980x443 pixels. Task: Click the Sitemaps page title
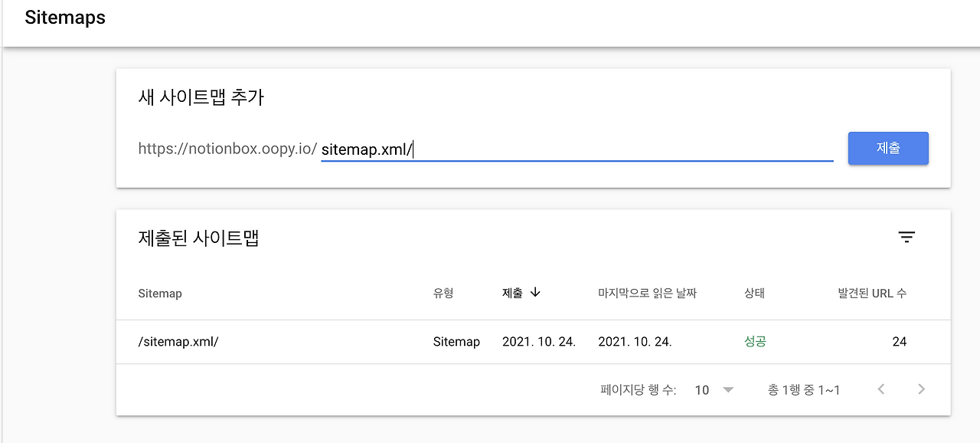tap(65, 18)
